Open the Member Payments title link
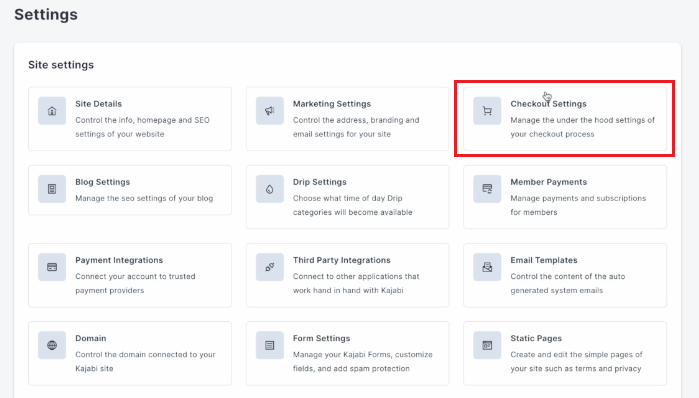The image size is (699, 398). 548,182
